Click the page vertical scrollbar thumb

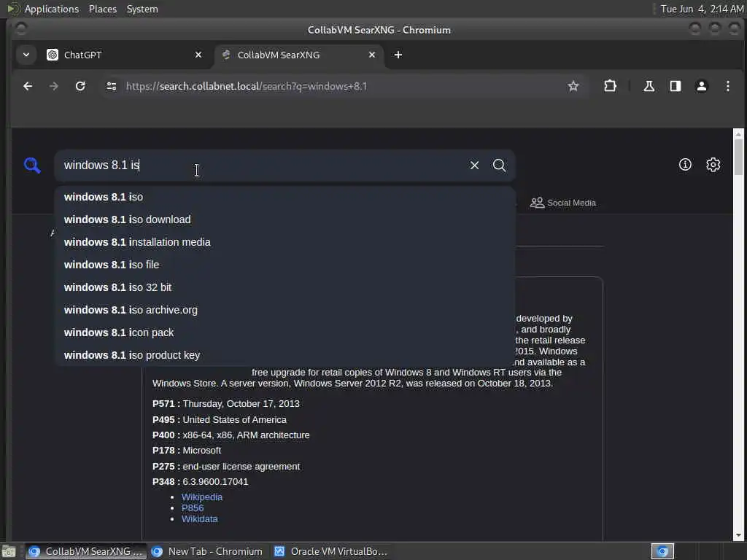pyautogui.click(x=738, y=157)
